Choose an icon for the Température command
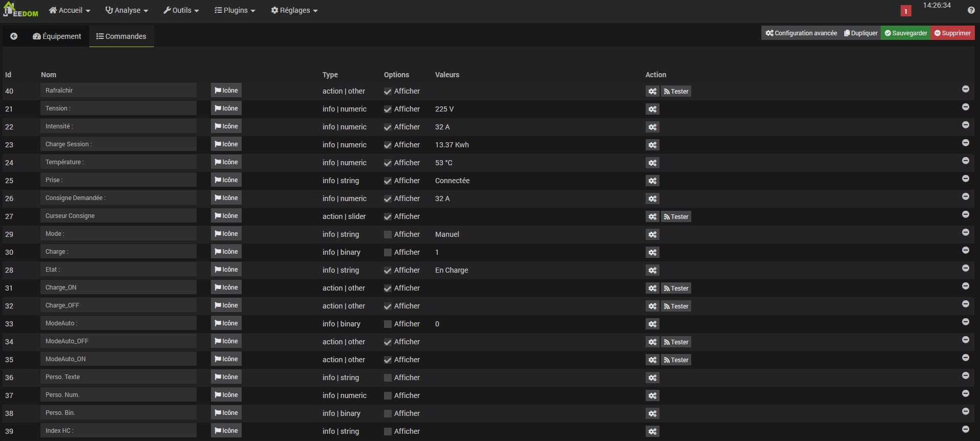The height and width of the screenshot is (441, 980). [226, 162]
